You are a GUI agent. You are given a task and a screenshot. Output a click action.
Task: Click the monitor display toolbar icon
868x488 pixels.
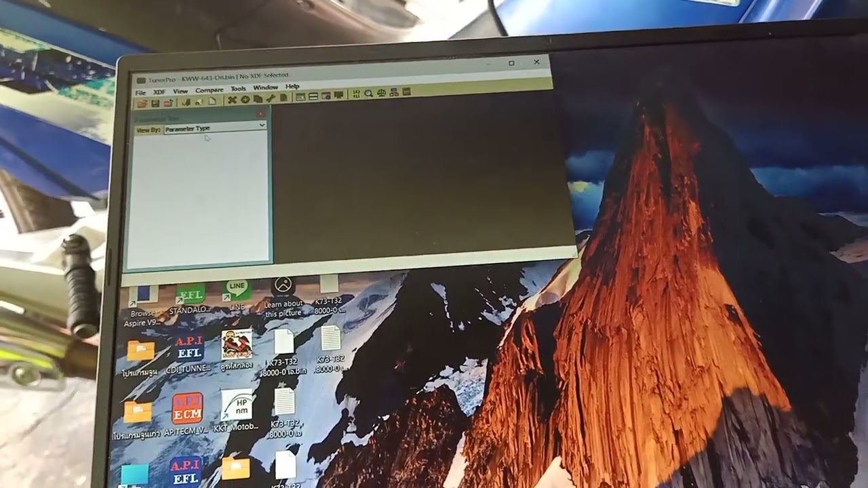pyautogui.click(x=338, y=96)
